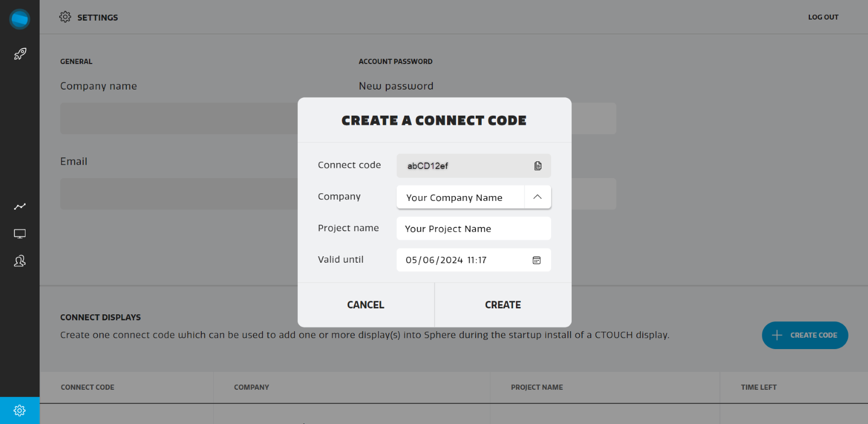The height and width of the screenshot is (424, 868).
Task: Click the CONNECT CODE column header
Action: coord(87,387)
